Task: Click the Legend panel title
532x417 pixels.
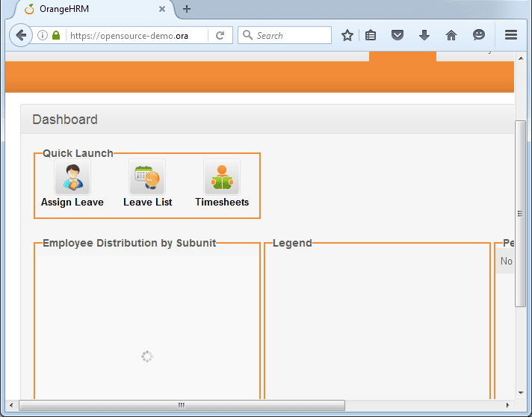Action: [x=292, y=243]
